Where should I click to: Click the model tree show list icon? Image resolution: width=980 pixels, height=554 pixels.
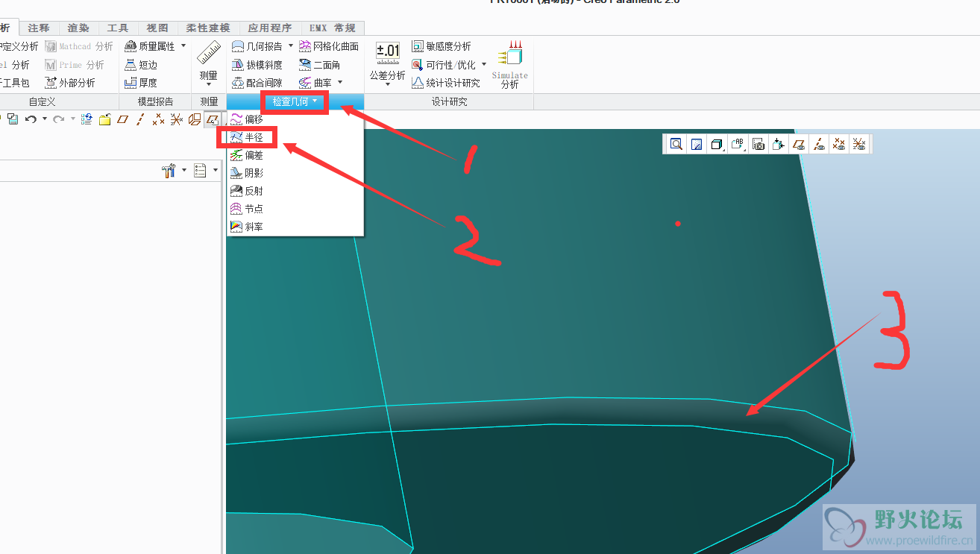[x=200, y=171]
